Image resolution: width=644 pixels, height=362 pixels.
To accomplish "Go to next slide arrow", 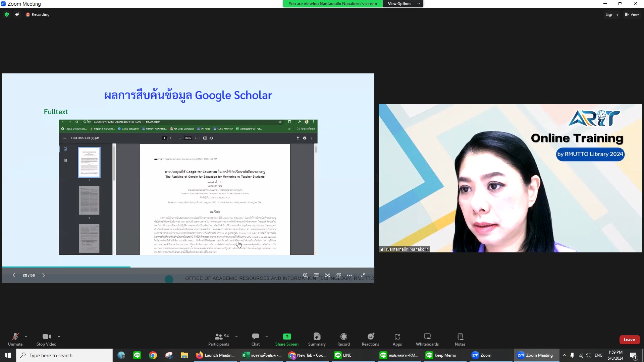I will [x=43, y=275].
